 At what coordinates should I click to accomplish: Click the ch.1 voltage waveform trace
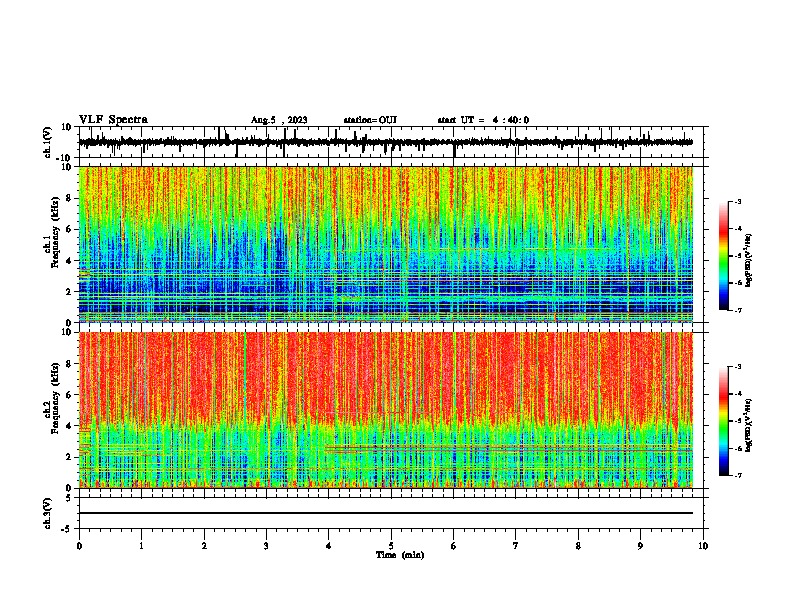point(385,142)
